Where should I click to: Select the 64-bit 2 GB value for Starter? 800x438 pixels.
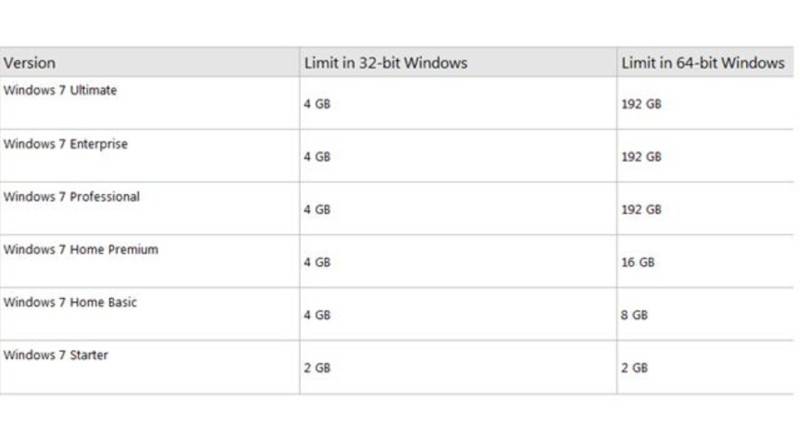(635, 368)
